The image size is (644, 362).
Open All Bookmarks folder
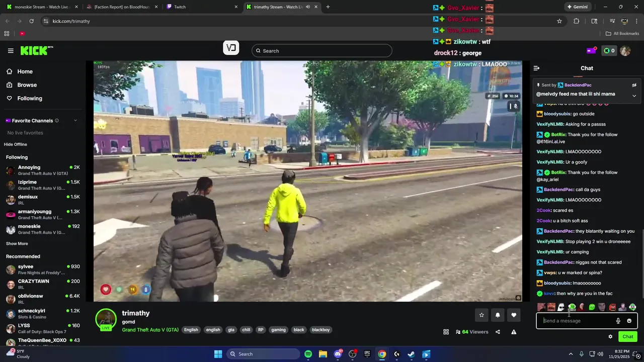[x=622, y=34]
